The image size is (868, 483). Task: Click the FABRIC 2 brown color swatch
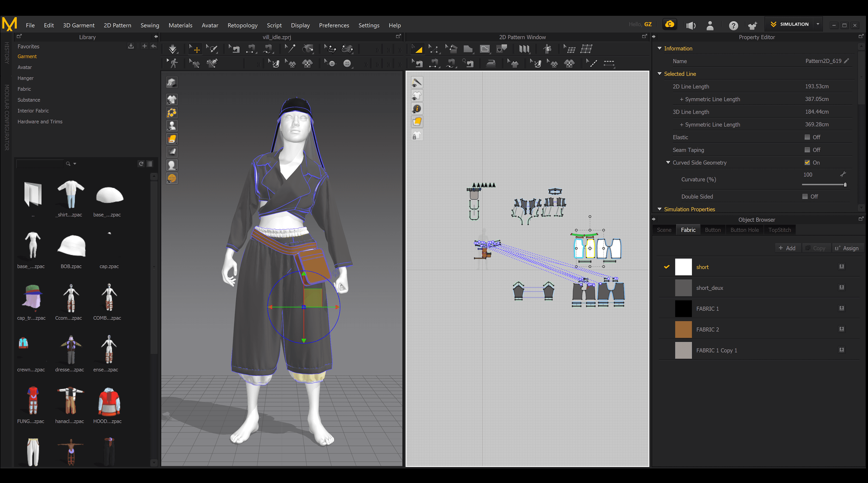tap(683, 329)
